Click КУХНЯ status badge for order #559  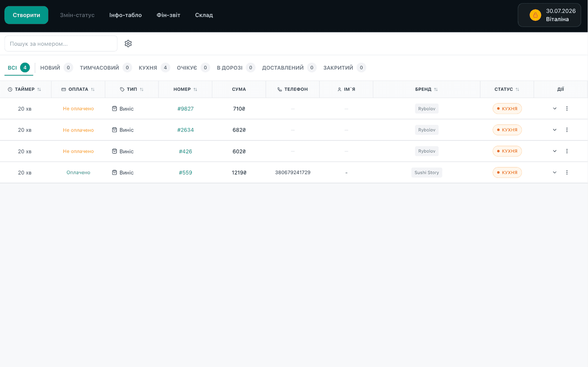(x=507, y=172)
